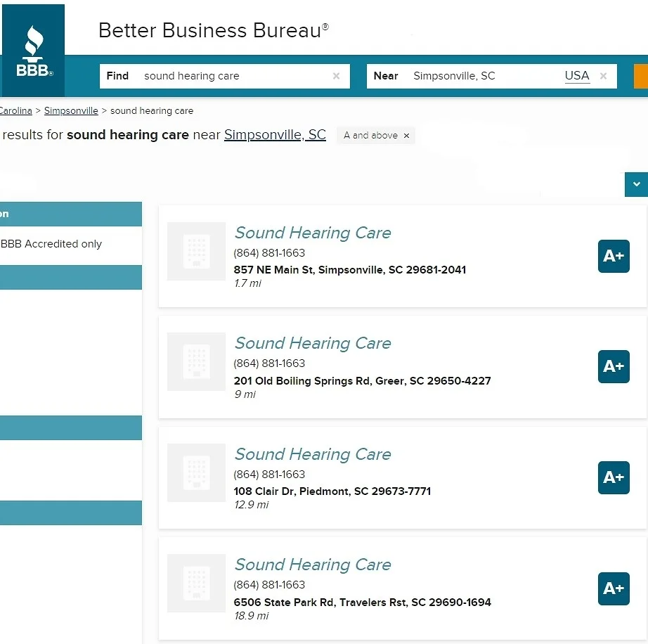Click A+ rating badge for Greer listing
The width and height of the screenshot is (648, 644).
[x=614, y=366]
